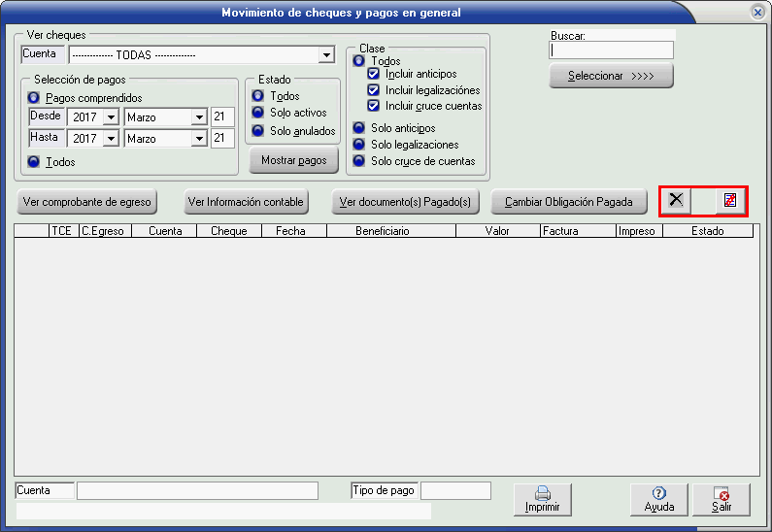Click the Valor column header
The height and width of the screenshot is (532, 772).
[497, 232]
